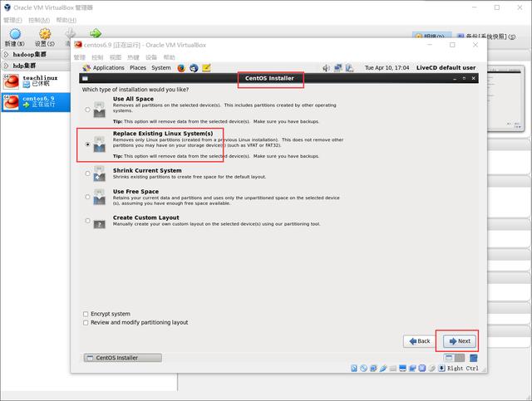Open 控制 menu in the centos6.9 VM window

(97, 57)
